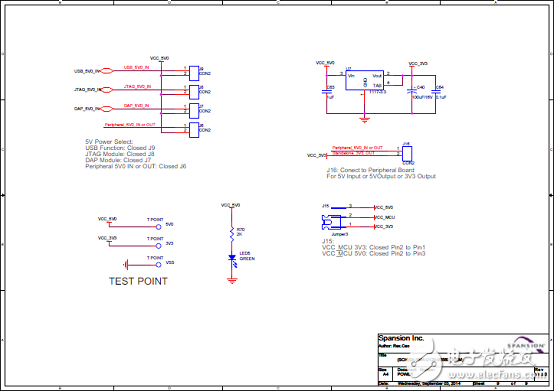Select the J8 CON2 connector symbol
The height and width of the screenshot is (391, 554).
194,92
